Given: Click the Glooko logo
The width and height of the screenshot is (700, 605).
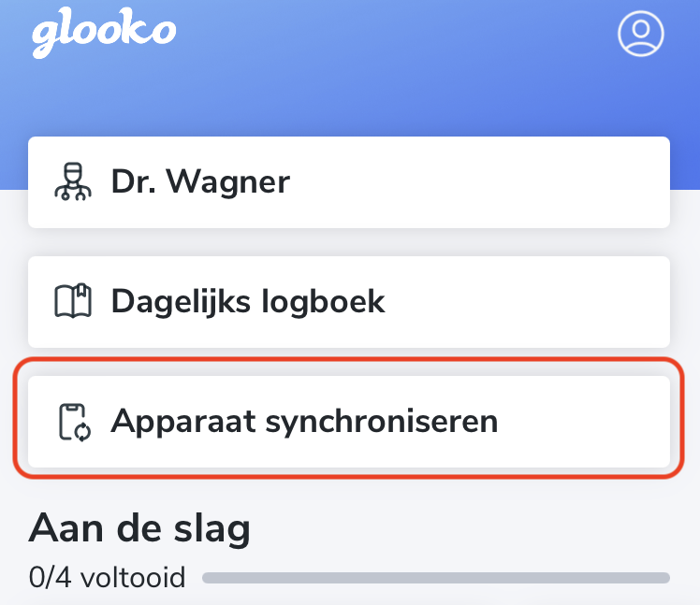Looking at the screenshot, I should point(104,33).
